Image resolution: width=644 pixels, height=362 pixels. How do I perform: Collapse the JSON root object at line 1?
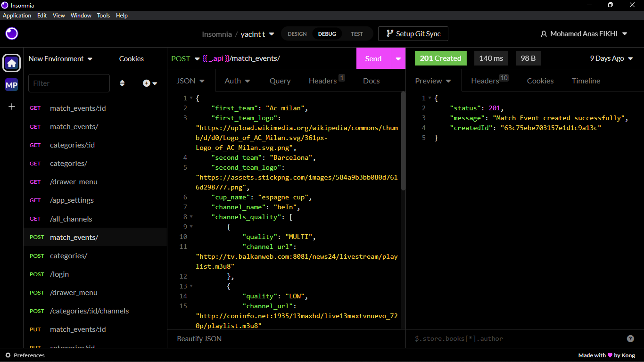pos(191,98)
